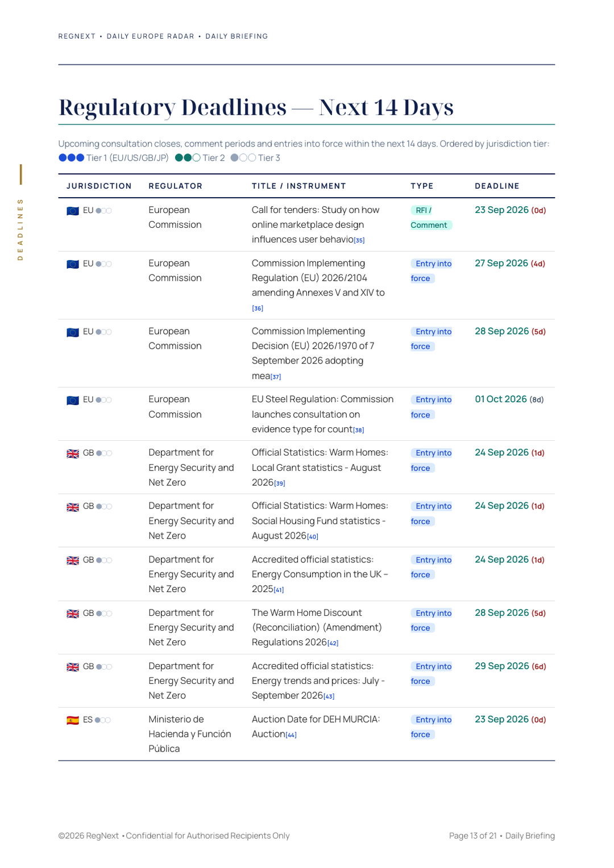The height and width of the screenshot is (868, 614).
Task: Click the '©2026 RegNext' confidentiality footer
Action: pos(174,836)
